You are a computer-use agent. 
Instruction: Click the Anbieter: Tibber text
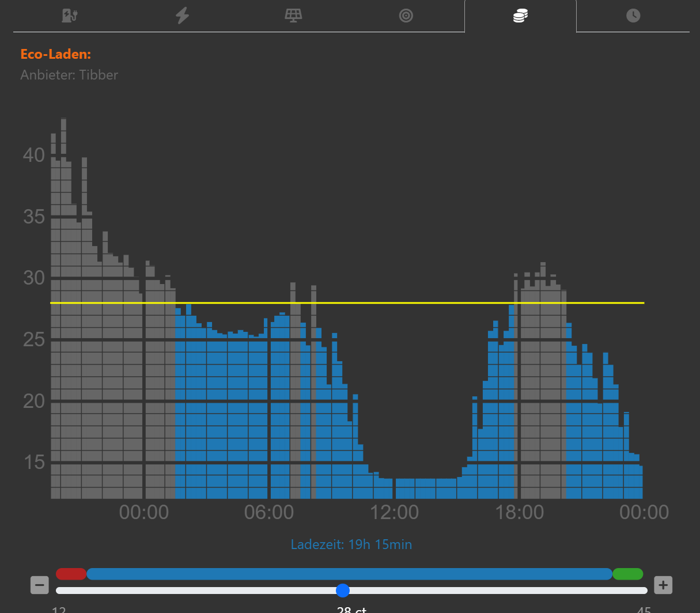click(x=69, y=75)
